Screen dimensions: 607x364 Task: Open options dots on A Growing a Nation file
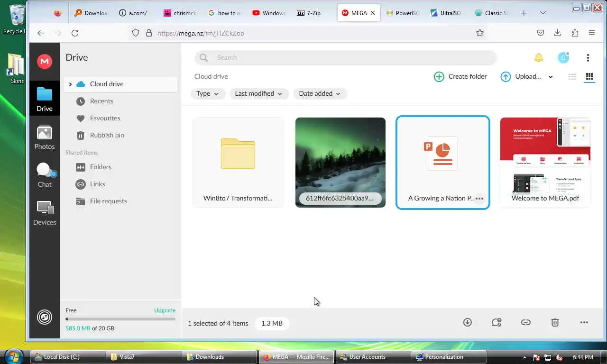point(479,199)
